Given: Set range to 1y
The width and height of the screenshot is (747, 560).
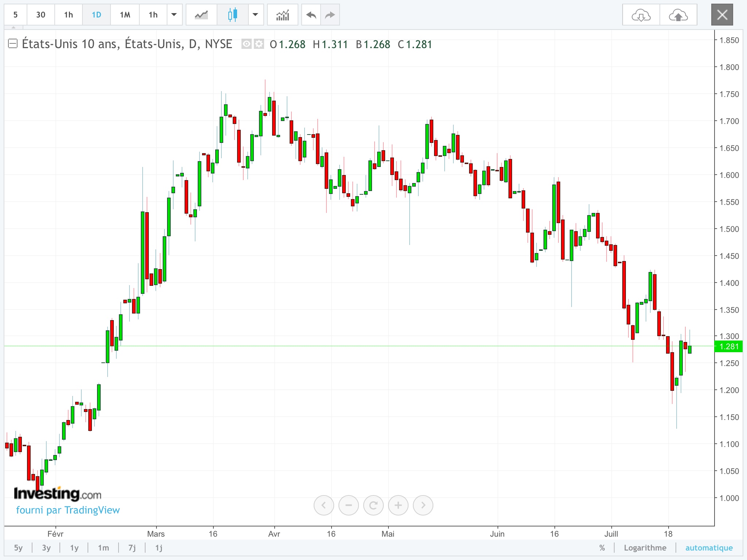Looking at the screenshot, I should coord(74,548).
